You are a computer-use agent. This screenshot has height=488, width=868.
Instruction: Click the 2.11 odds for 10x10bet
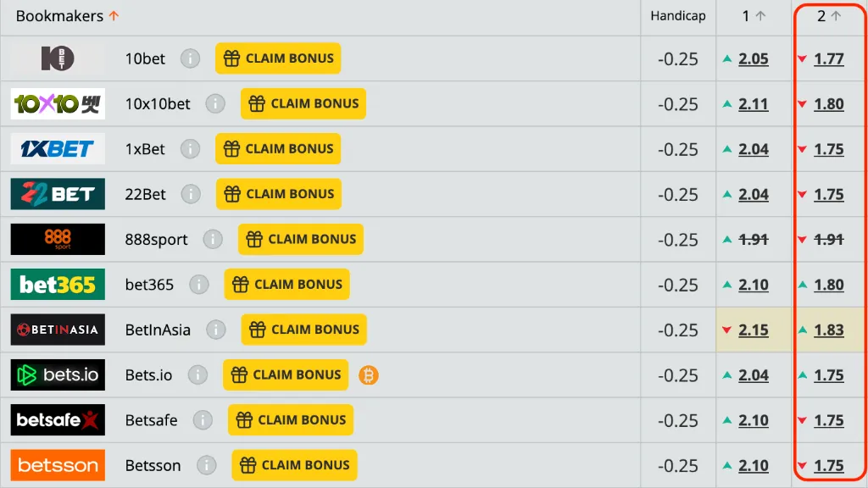coord(753,104)
